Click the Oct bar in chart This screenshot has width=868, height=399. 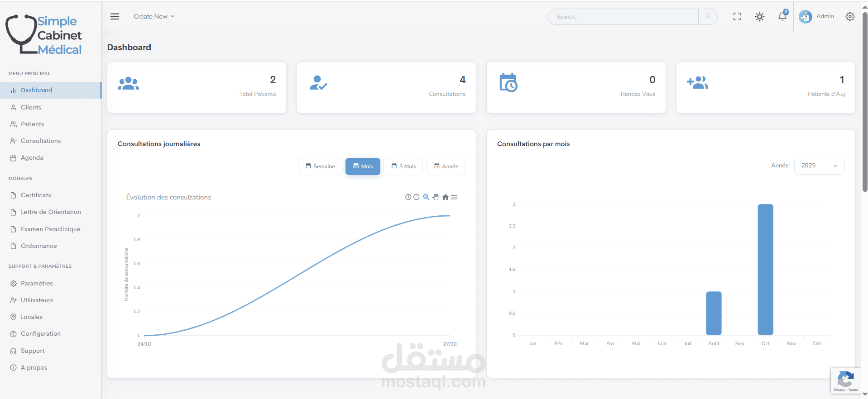pyautogui.click(x=765, y=270)
